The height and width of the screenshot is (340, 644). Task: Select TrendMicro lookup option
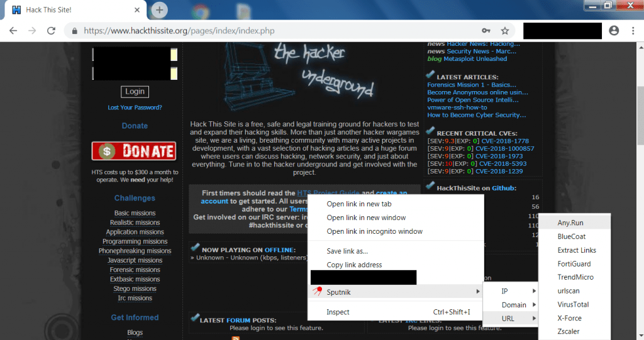coord(575,277)
